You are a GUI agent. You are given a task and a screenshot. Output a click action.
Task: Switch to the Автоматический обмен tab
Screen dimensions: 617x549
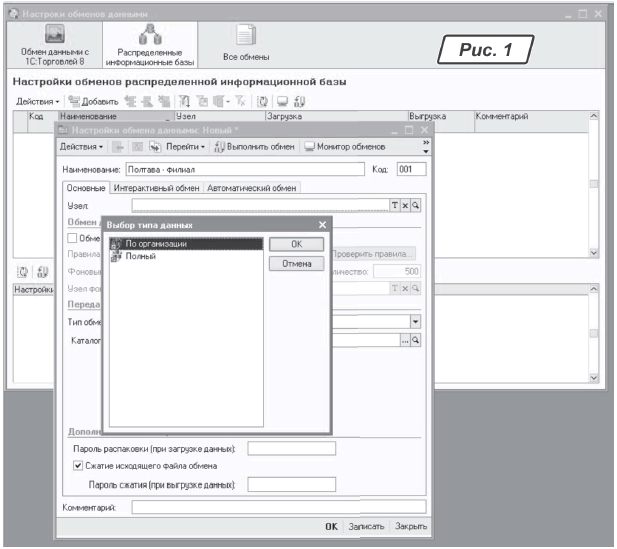tap(253, 187)
